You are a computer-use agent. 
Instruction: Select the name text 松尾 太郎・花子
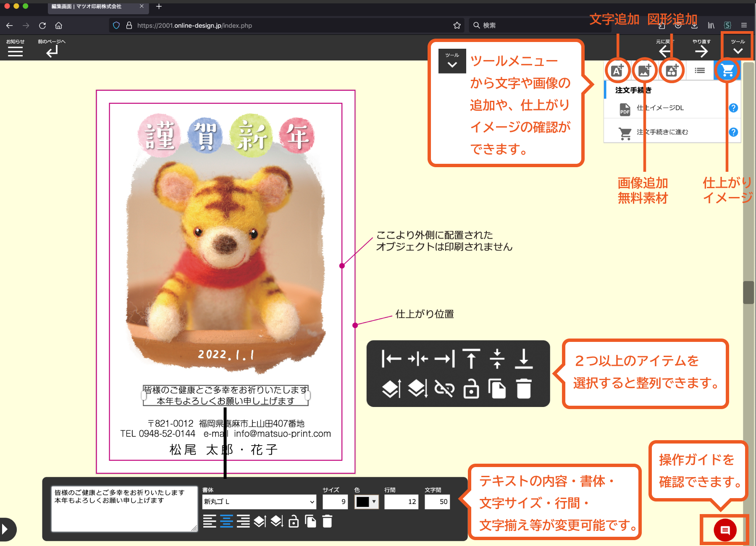223,450
